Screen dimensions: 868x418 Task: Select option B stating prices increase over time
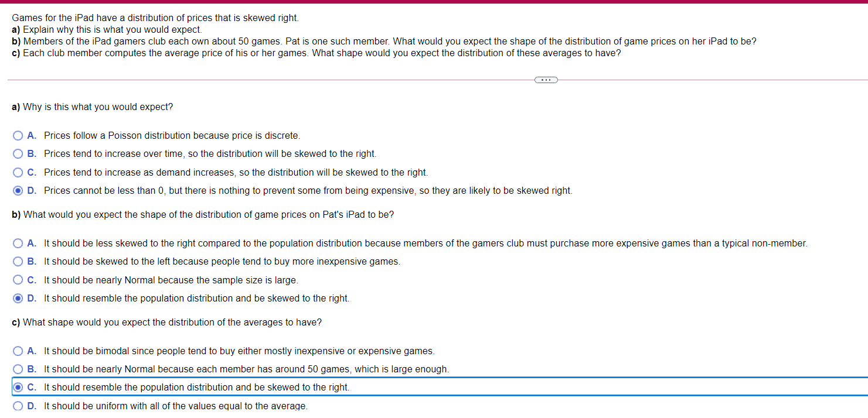(x=18, y=154)
